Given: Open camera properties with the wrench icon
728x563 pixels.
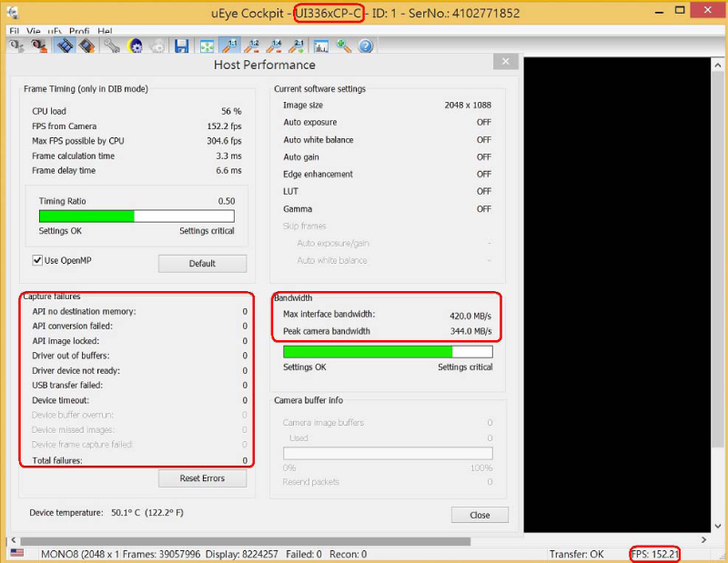Looking at the screenshot, I should [x=111, y=45].
